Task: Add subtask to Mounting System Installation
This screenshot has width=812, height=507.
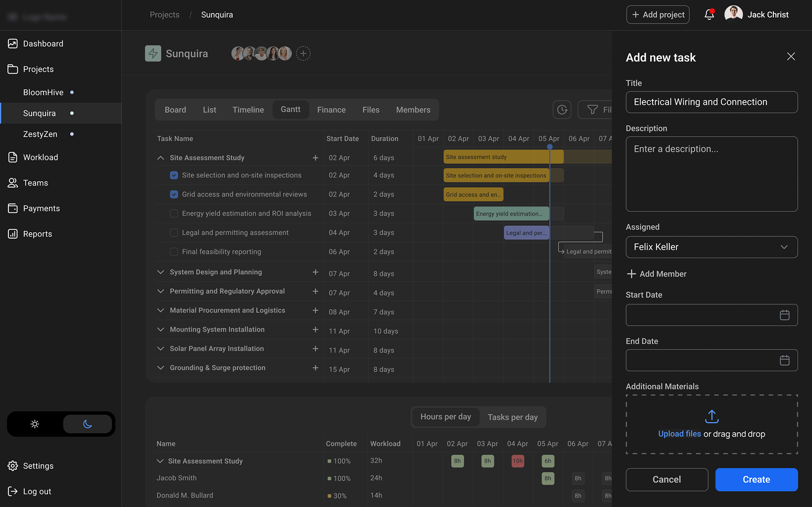Action: click(x=315, y=329)
